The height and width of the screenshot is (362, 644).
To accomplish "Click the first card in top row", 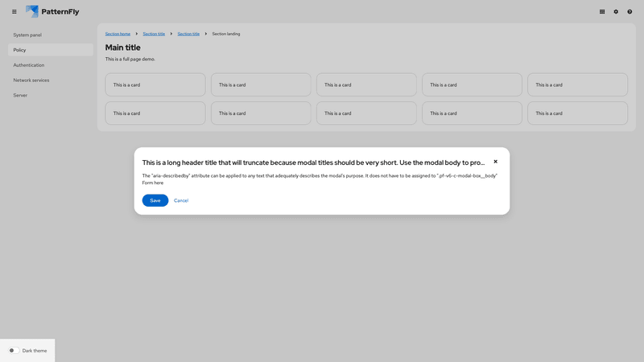I will coord(155,84).
